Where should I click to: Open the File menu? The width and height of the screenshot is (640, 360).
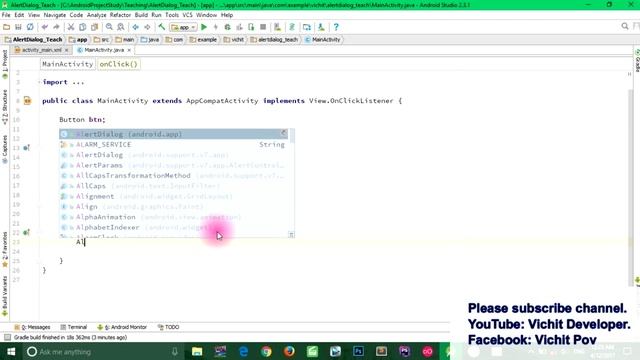coord(6,15)
